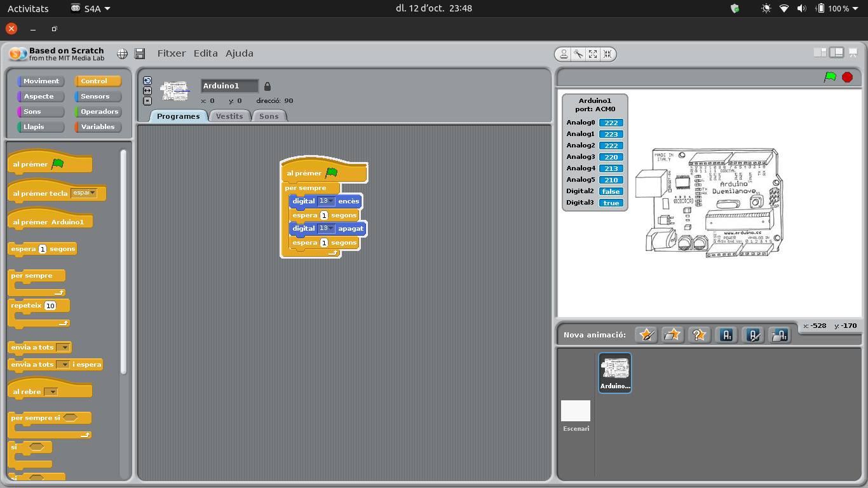Click the Analog0 sensor value 222

611,123
